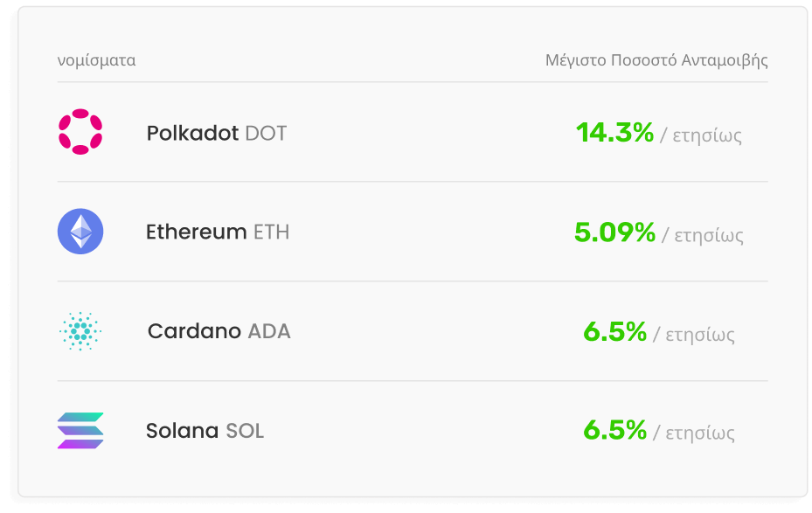Click the Cardano dotted circle logo
This screenshot has width=812, height=513.
click(x=80, y=331)
